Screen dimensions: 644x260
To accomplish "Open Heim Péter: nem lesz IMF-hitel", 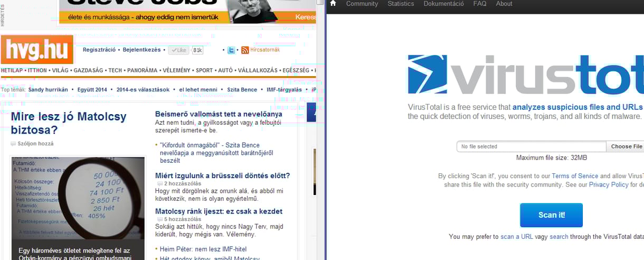I will (203, 249).
